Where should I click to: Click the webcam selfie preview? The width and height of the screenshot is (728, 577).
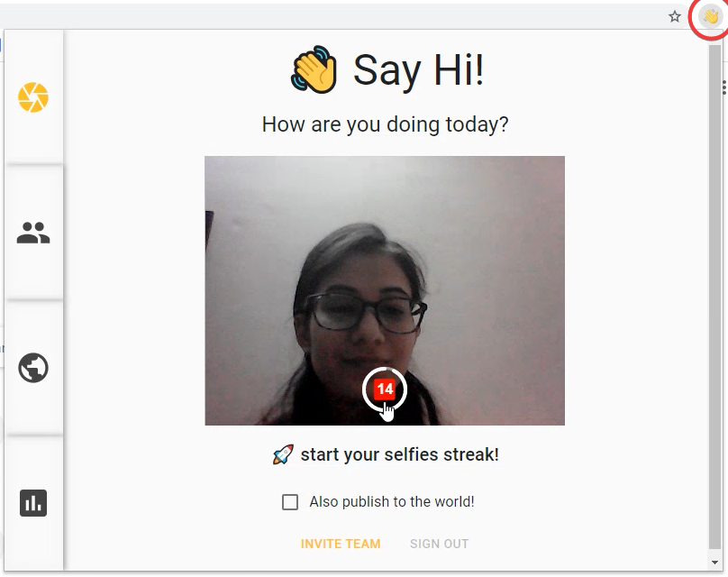pyautogui.click(x=385, y=290)
